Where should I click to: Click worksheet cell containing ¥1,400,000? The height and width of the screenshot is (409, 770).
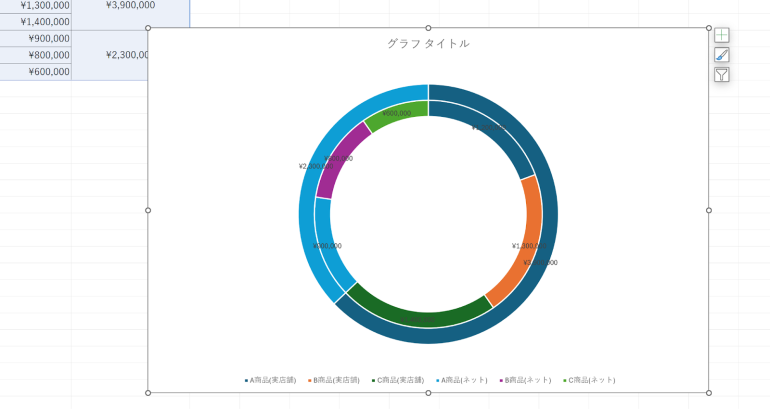pyautogui.click(x=36, y=22)
